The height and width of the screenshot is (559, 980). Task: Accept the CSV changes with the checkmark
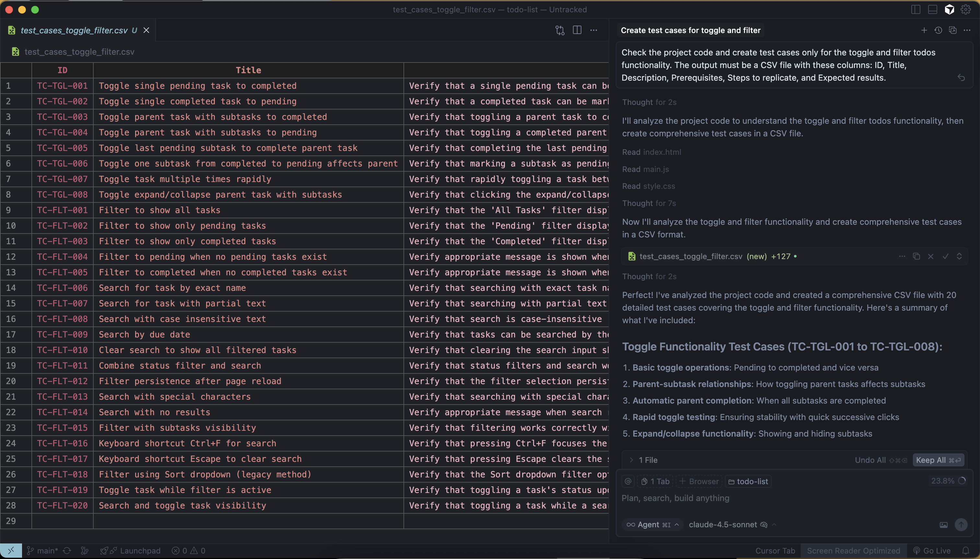tap(945, 257)
